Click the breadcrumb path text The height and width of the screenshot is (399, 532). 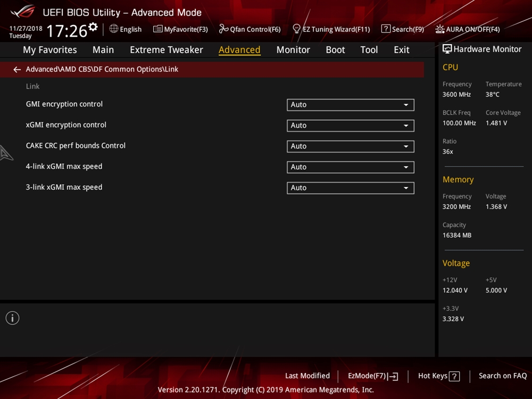pyautogui.click(x=102, y=69)
